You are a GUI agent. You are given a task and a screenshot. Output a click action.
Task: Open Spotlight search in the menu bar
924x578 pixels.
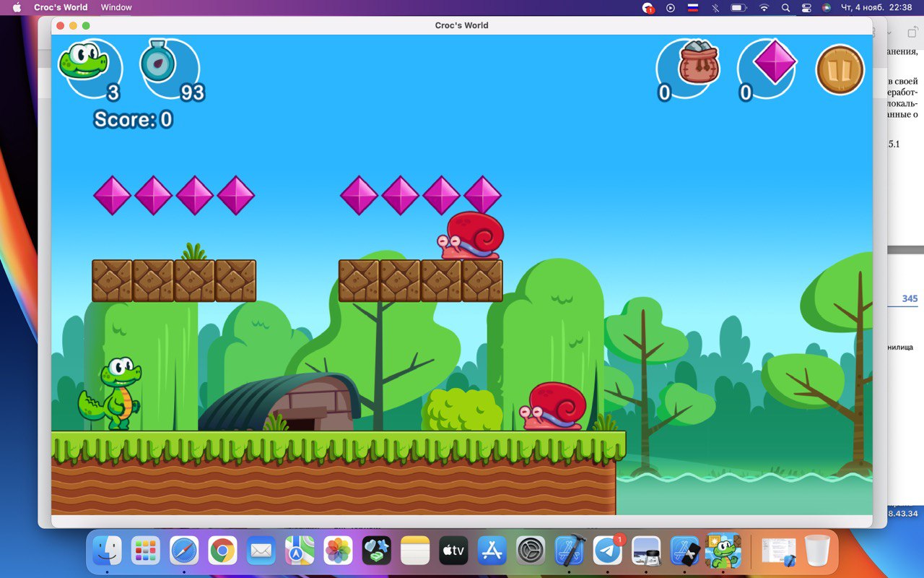(x=785, y=7)
